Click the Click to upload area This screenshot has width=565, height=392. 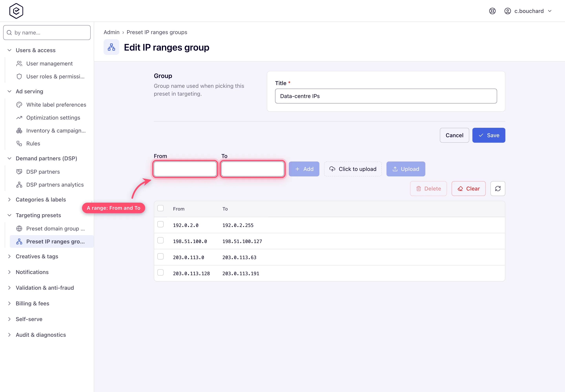click(x=353, y=169)
